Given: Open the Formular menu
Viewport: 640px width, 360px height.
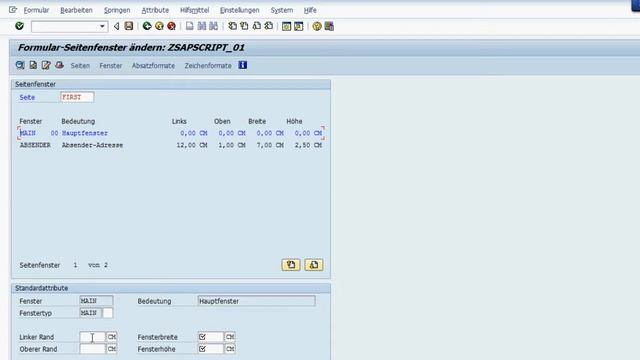Looking at the screenshot, I should [x=36, y=10].
